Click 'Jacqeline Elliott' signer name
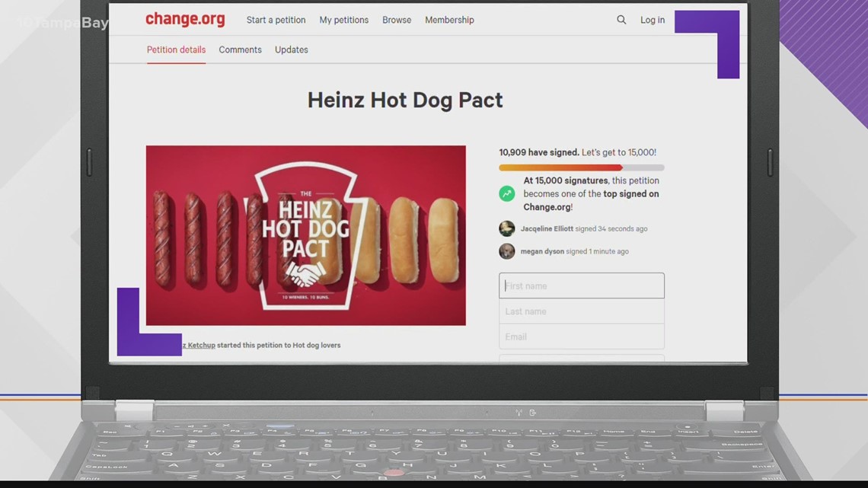 (x=547, y=228)
